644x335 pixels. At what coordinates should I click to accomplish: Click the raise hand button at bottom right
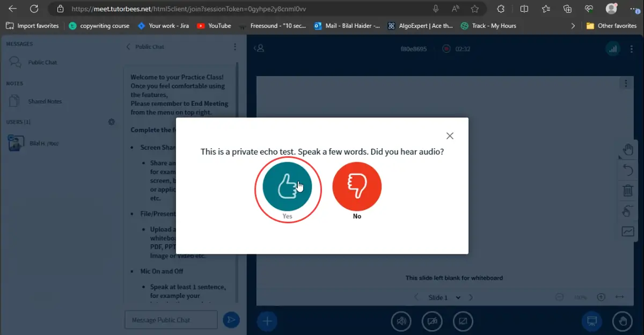click(623, 321)
